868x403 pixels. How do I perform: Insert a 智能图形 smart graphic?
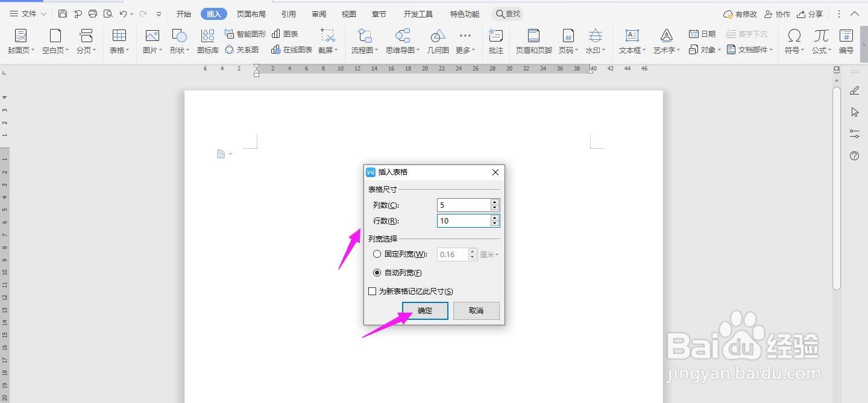click(245, 34)
